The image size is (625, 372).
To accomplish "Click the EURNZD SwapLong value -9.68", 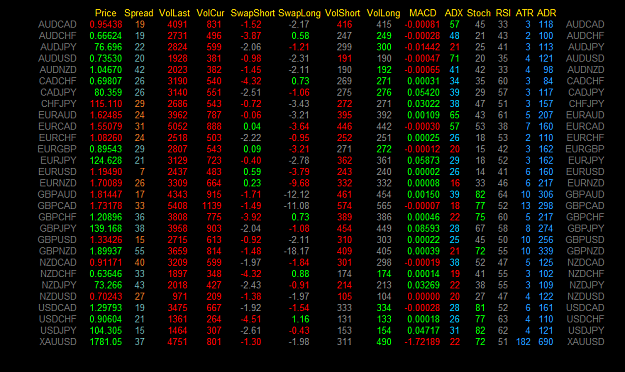I will pos(299,183).
